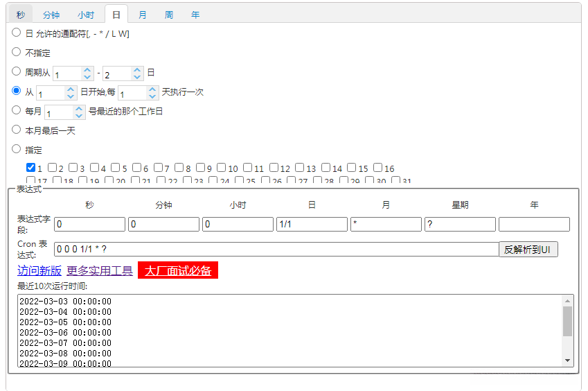Screen dimensions: 588x391
Task: Switch to the 周 tab
Action: coord(169,15)
